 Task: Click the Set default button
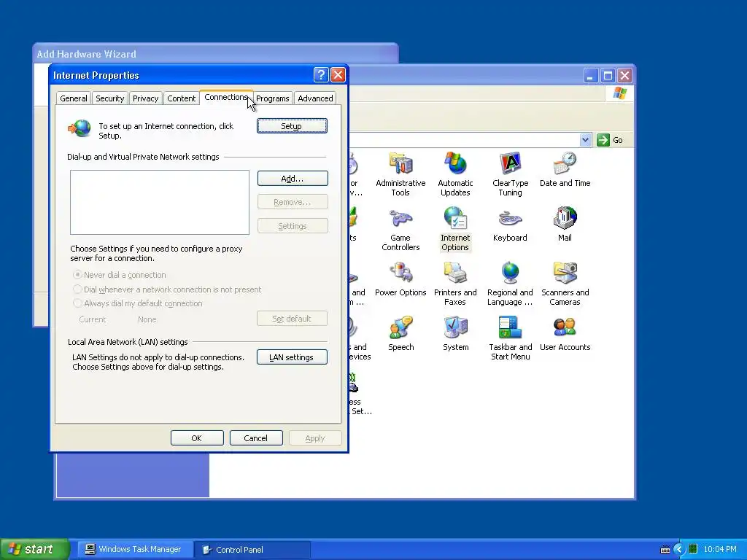pyautogui.click(x=292, y=319)
